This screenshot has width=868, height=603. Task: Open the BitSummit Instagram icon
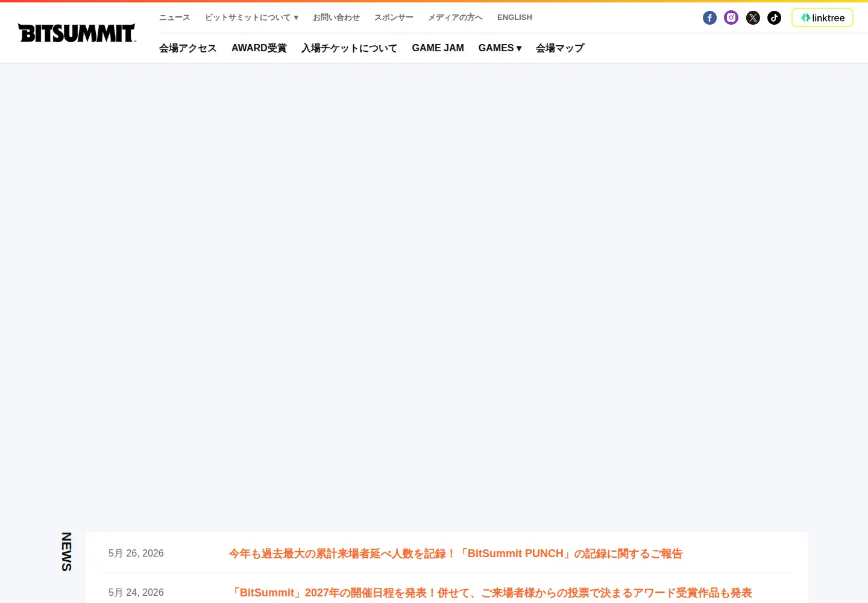coord(731,18)
